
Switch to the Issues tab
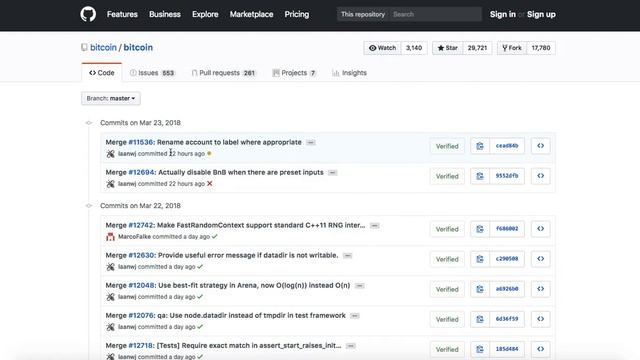[152, 73]
